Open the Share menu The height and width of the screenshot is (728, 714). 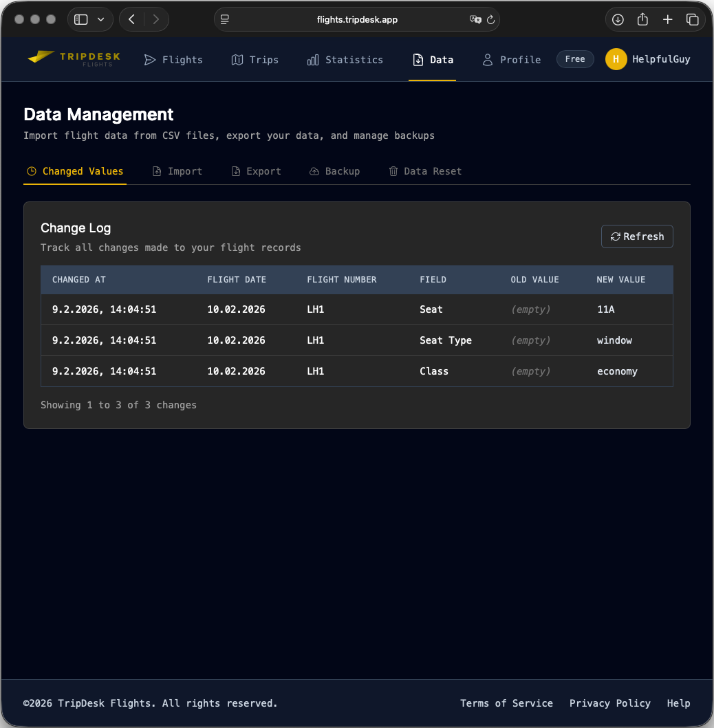[643, 19]
